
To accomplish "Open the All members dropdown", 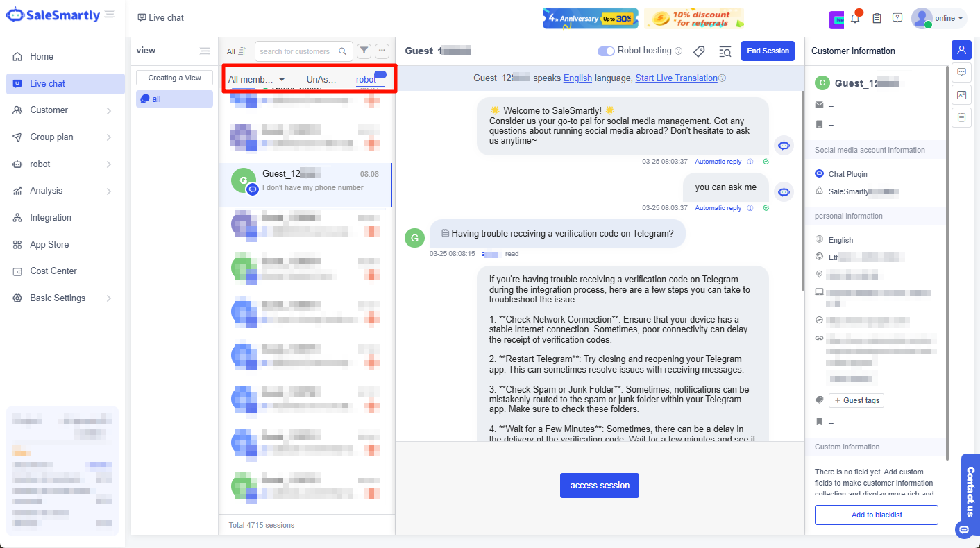I will pyautogui.click(x=255, y=79).
